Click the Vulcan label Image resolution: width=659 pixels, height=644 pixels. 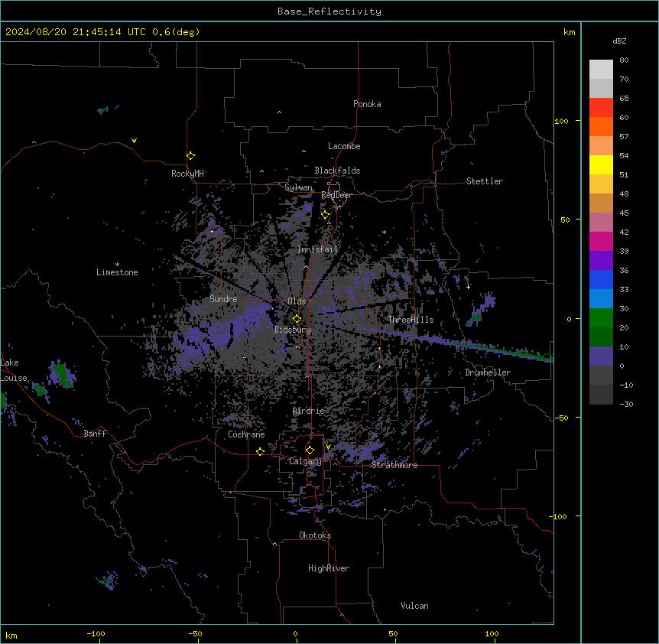415,606
